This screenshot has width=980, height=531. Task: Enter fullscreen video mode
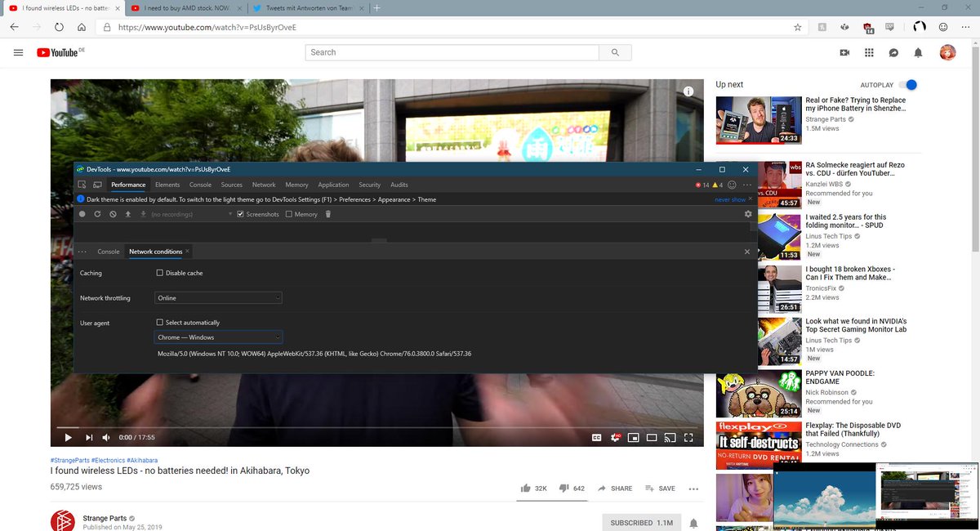[688, 438]
